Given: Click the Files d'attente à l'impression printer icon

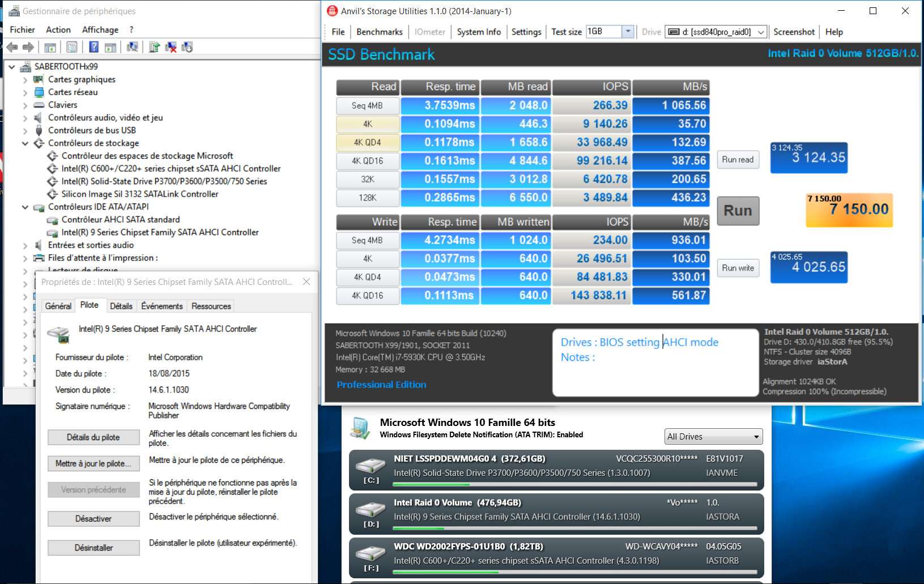Looking at the screenshot, I should (39, 258).
